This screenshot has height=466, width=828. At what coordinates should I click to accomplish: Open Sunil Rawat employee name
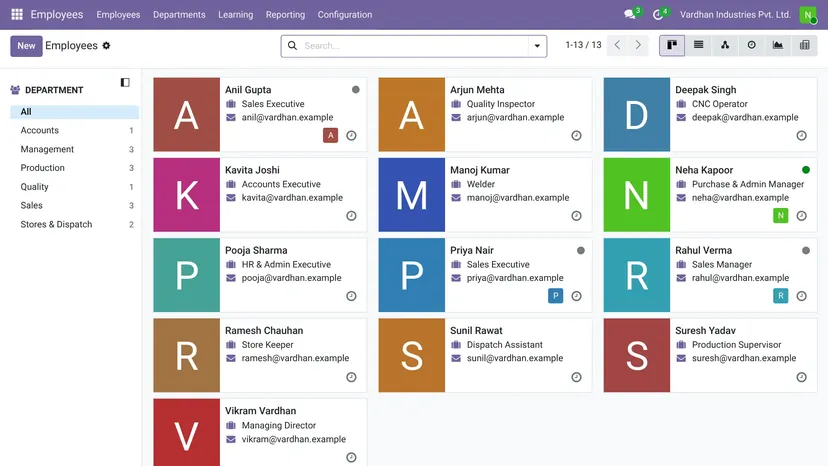pyautogui.click(x=476, y=331)
